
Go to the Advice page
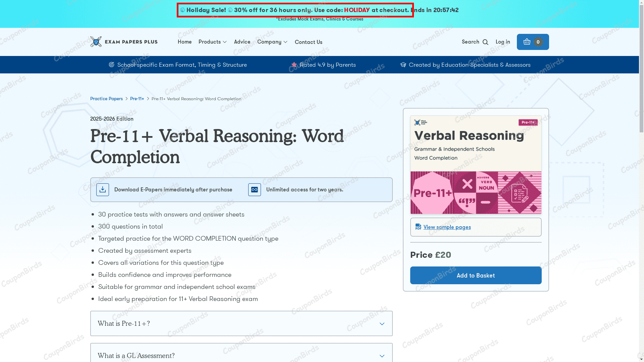[242, 42]
